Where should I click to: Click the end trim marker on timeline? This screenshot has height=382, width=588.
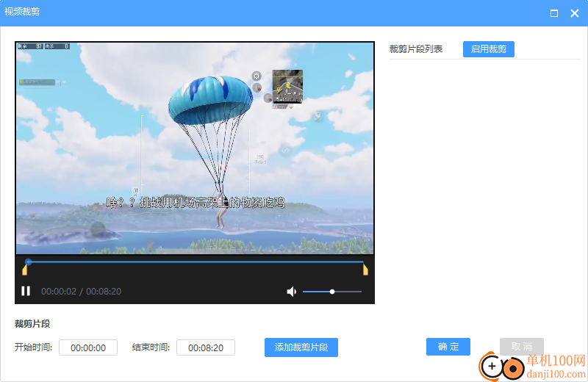[365, 270]
